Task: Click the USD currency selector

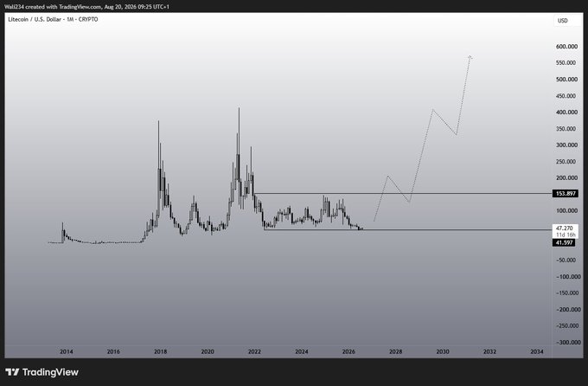Action: (567, 21)
